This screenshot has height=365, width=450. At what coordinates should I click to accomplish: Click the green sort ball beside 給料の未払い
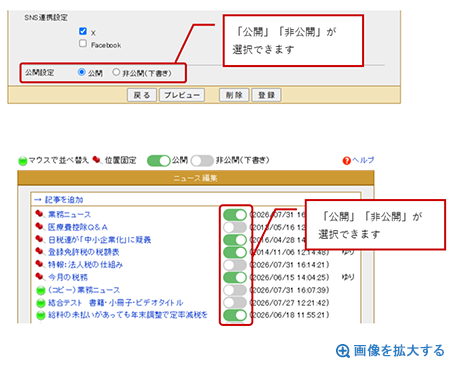point(40,315)
